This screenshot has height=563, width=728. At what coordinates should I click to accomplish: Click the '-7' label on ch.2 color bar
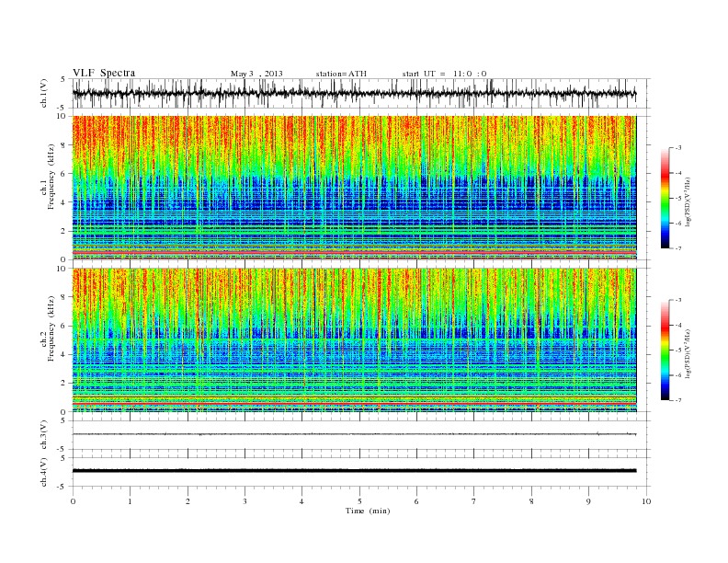678,400
